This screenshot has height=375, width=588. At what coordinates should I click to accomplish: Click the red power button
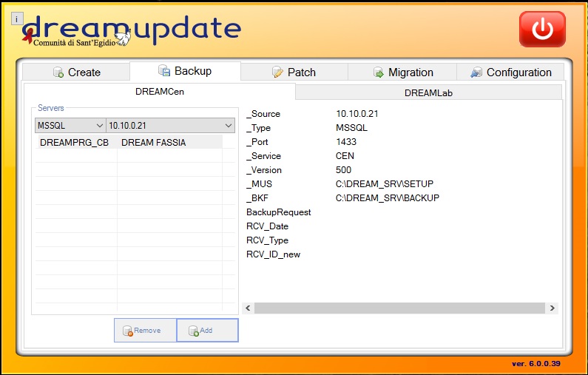pyautogui.click(x=542, y=30)
